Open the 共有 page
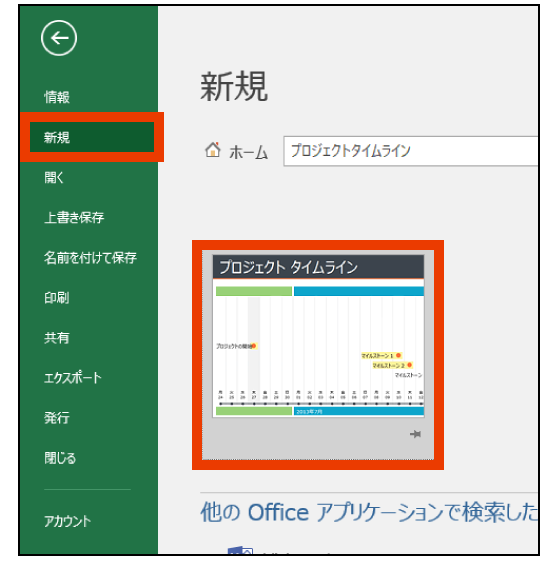 click(x=57, y=338)
